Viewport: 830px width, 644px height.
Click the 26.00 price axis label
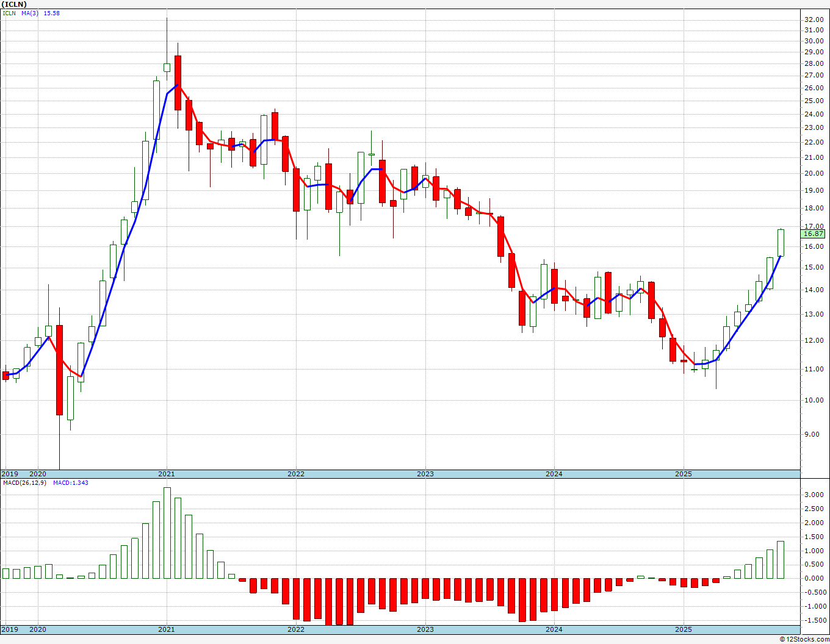pyautogui.click(x=814, y=88)
